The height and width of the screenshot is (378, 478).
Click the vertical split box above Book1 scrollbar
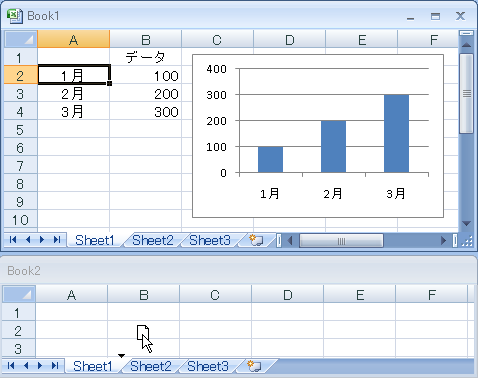466,33
